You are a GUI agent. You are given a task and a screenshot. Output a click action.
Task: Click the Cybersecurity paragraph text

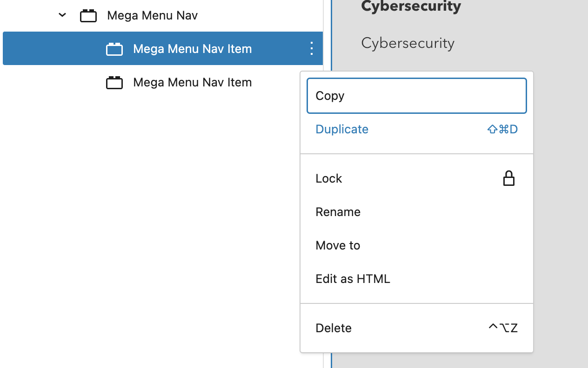(x=408, y=43)
